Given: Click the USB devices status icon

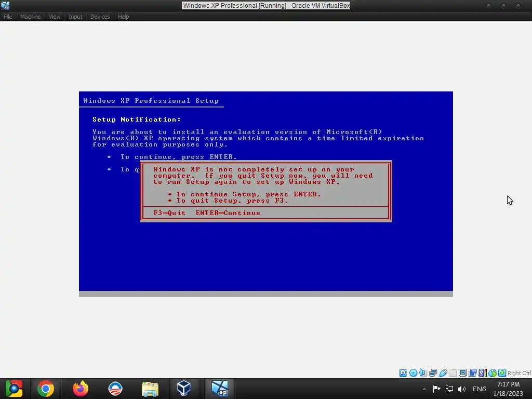Looking at the screenshot, I should [443, 373].
